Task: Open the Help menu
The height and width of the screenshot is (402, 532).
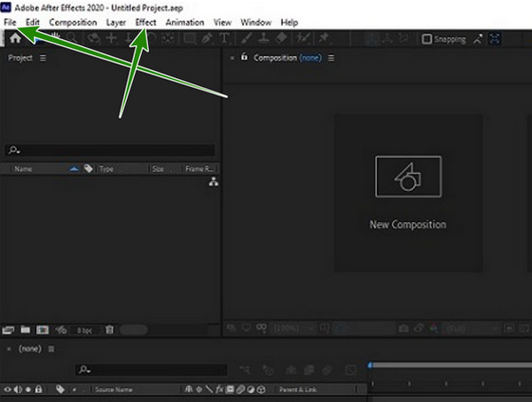Action: 289,23
